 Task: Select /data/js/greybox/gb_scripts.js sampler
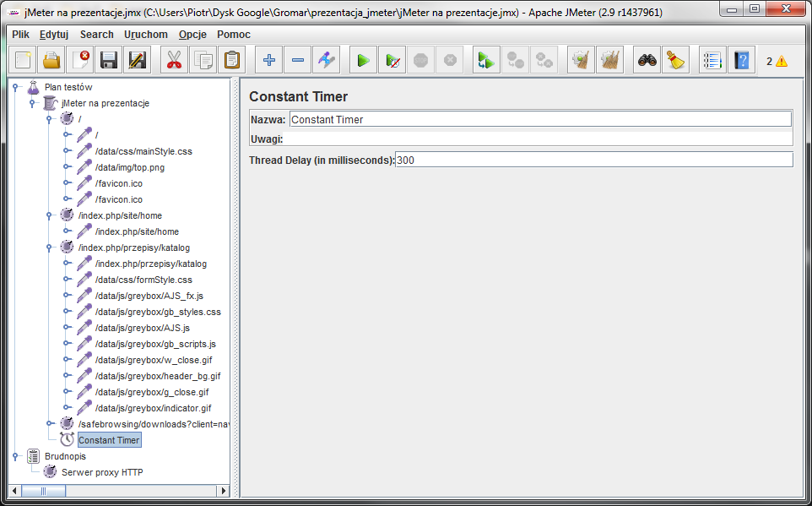coord(155,345)
